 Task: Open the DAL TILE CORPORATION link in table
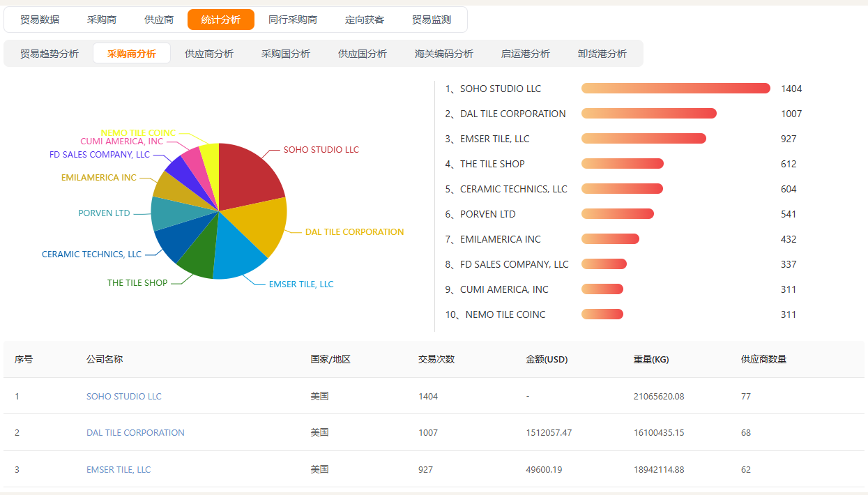pos(135,432)
